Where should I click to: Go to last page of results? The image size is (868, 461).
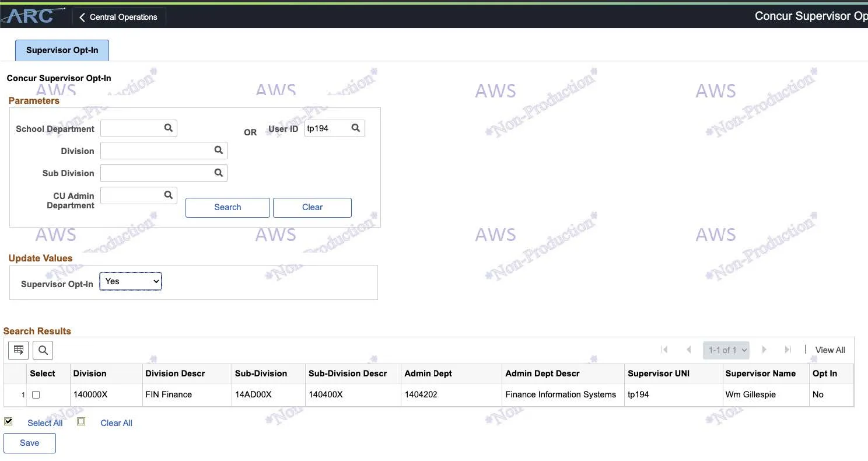click(788, 350)
